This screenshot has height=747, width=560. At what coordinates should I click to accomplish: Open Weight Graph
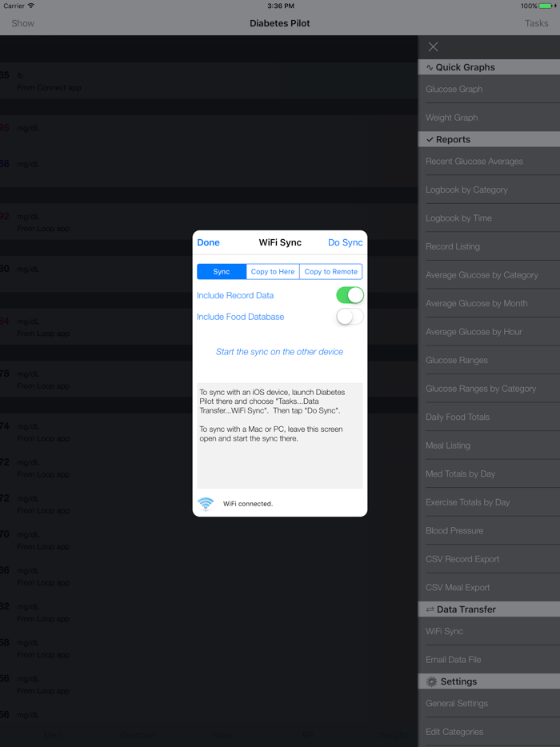489,118
